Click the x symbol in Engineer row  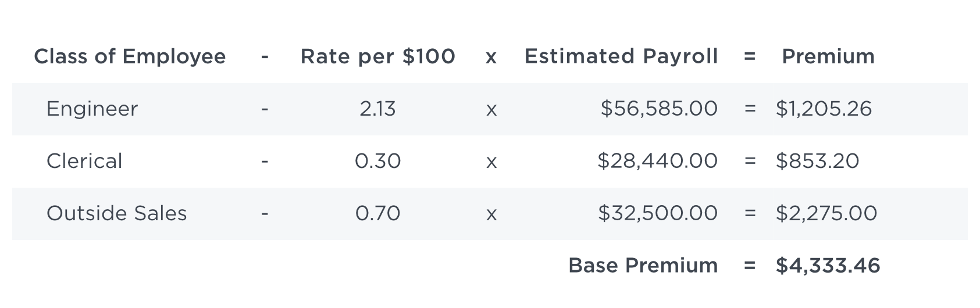[491, 110]
